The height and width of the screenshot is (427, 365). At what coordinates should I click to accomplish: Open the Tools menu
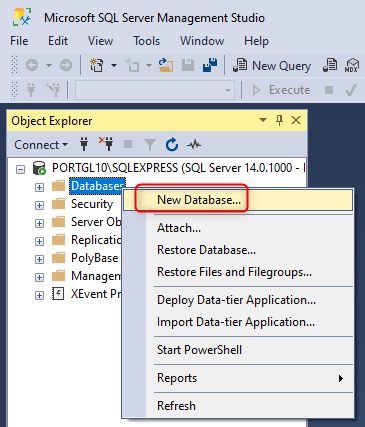[x=147, y=41]
